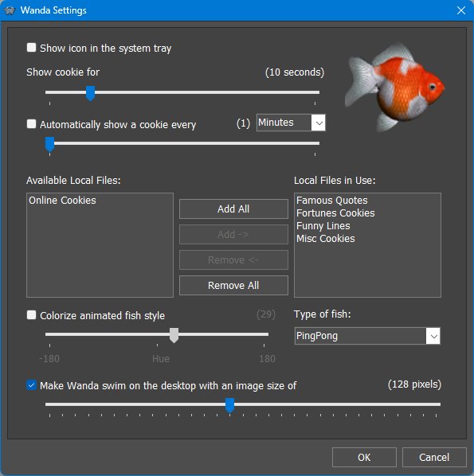The width and height of the screenshot is (474, 476).
Task: Click the (10 seconds) value label
Action: point(295,72)
